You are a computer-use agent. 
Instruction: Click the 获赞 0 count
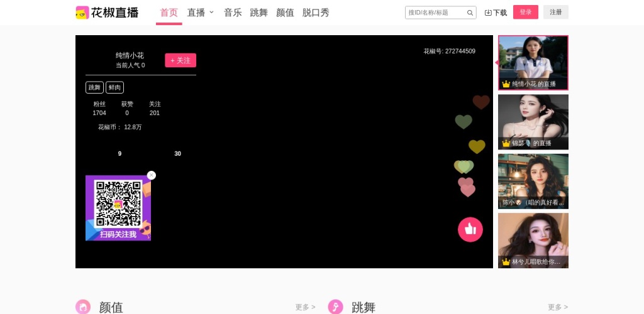[x=127, y=109]
